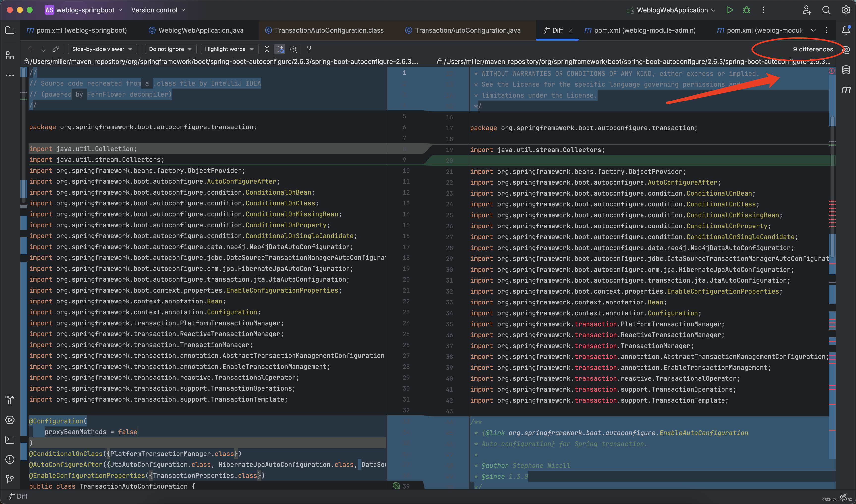This screenshot has width=856, height=504.
Task: Open diff settings gear
Action: (x=293, y=49)
